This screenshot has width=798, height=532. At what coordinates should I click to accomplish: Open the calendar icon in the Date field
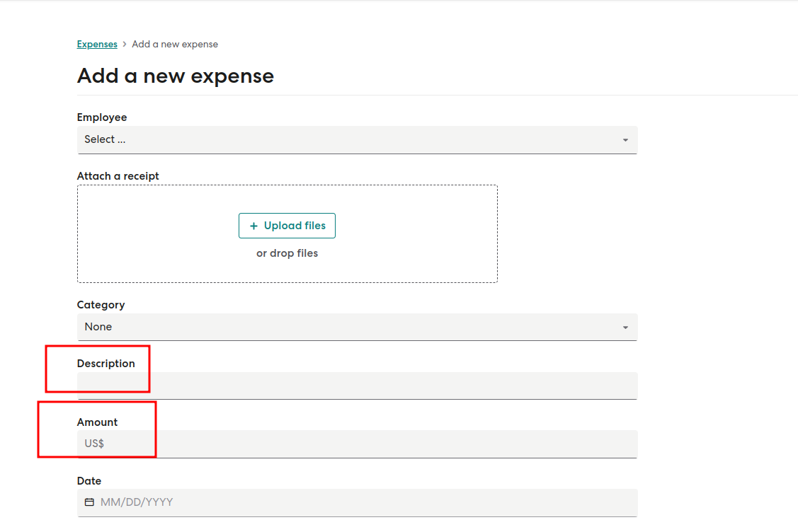(89, 502)
